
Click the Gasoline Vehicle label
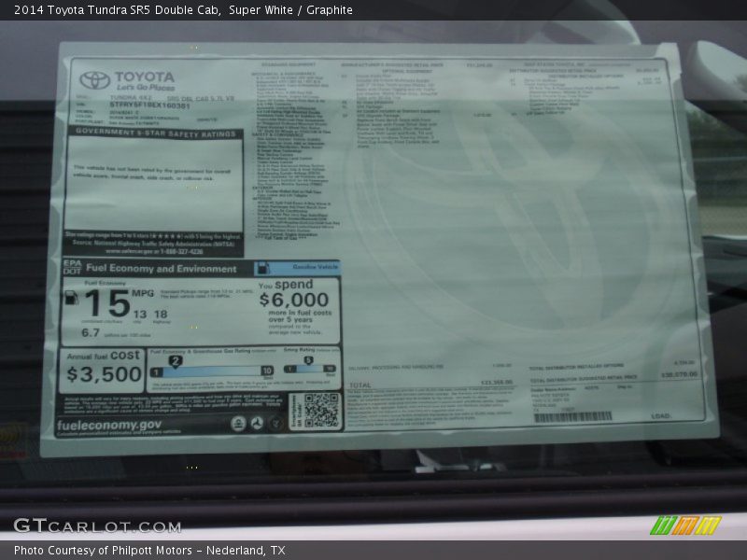(315, 268)
